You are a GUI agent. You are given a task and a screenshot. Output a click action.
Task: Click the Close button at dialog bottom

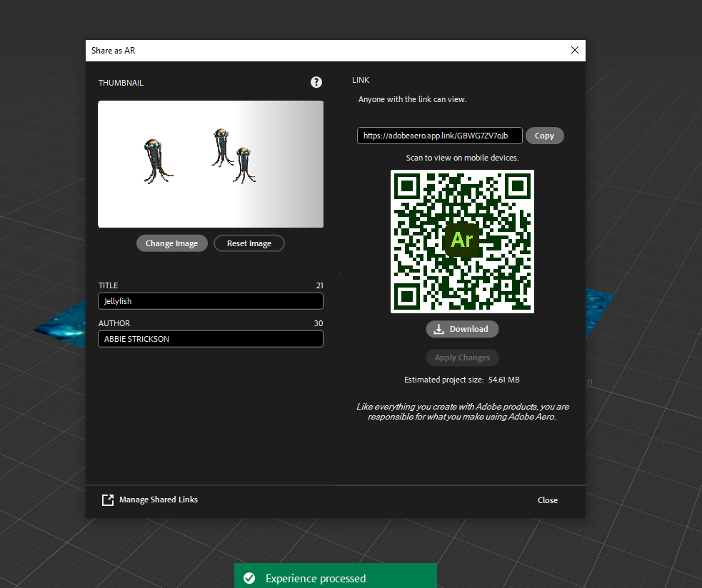(x=547, y=500)
